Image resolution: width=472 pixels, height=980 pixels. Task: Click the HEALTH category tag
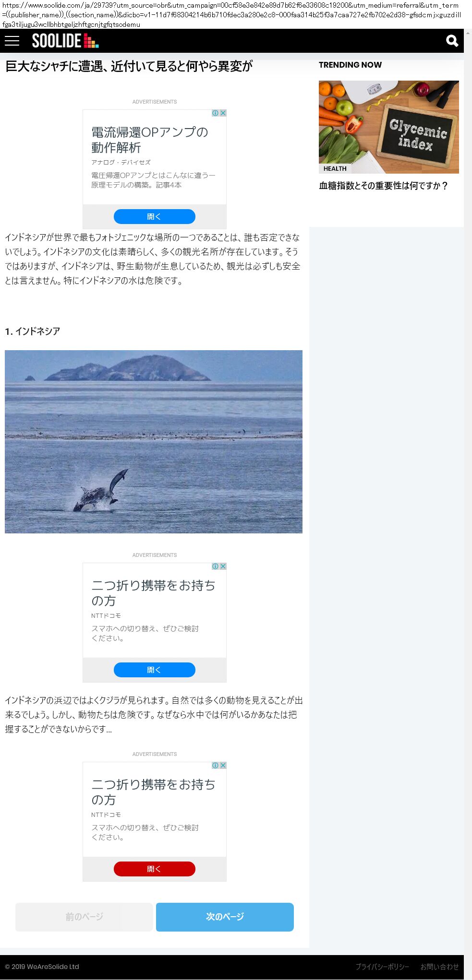click(335, 168)
